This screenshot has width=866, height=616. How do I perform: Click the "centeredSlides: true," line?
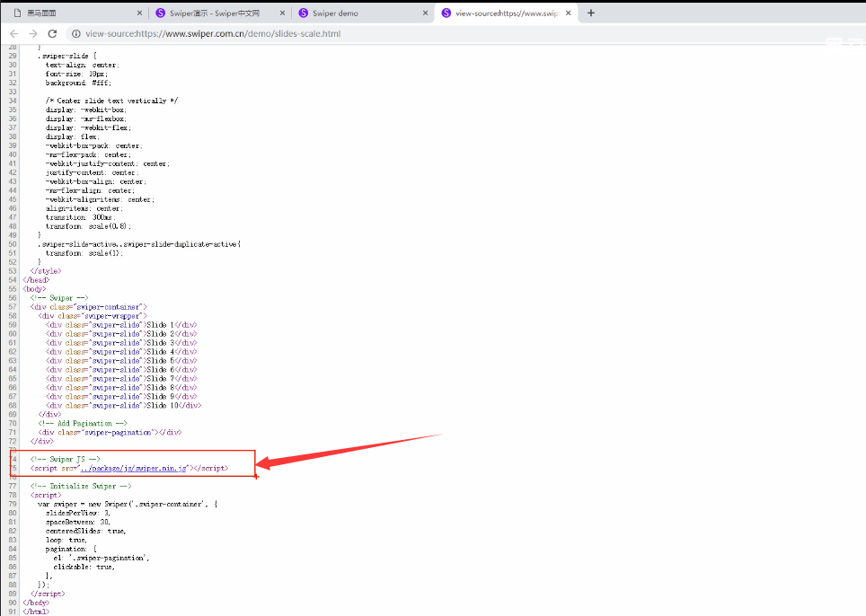[86, 531]
